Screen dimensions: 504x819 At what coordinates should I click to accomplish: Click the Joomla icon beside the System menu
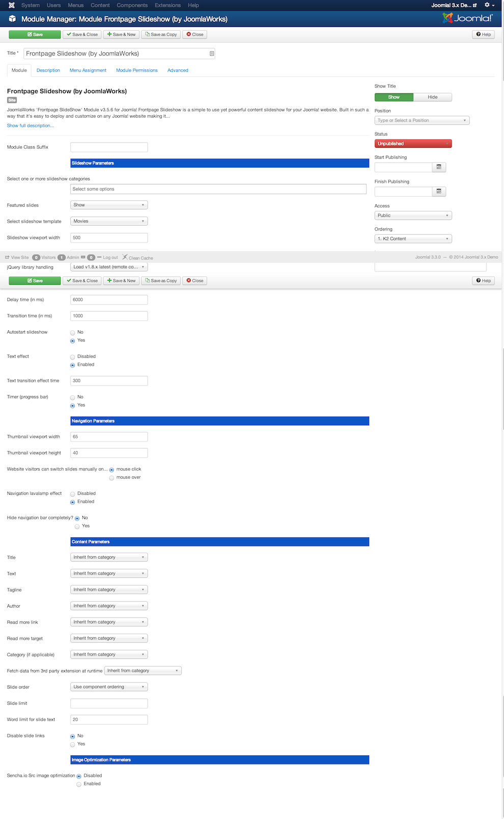click(12, 5)
